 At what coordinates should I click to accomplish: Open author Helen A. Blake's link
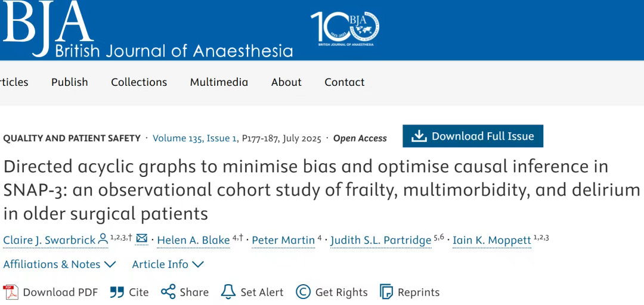pos(193,240)
